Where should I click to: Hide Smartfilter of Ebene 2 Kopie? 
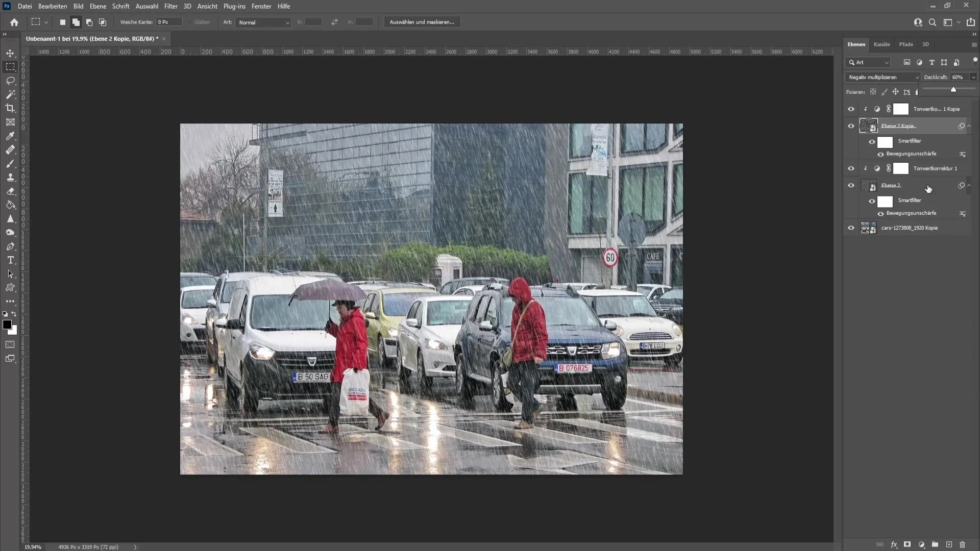872,142
